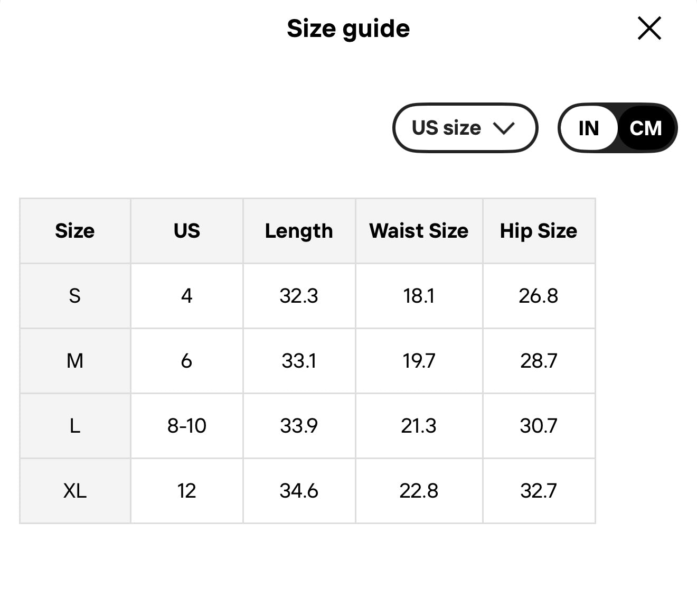Viewport: 697px width, 616px height.
Task: Select the 22.8 waist size cell
Action: pyautogui.click(x=419, y=491)
